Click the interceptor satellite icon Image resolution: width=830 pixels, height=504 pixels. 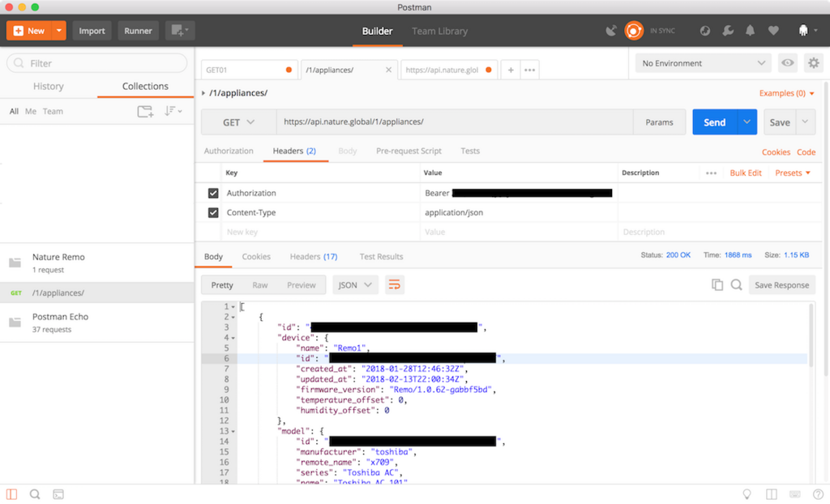pos(611,31)
